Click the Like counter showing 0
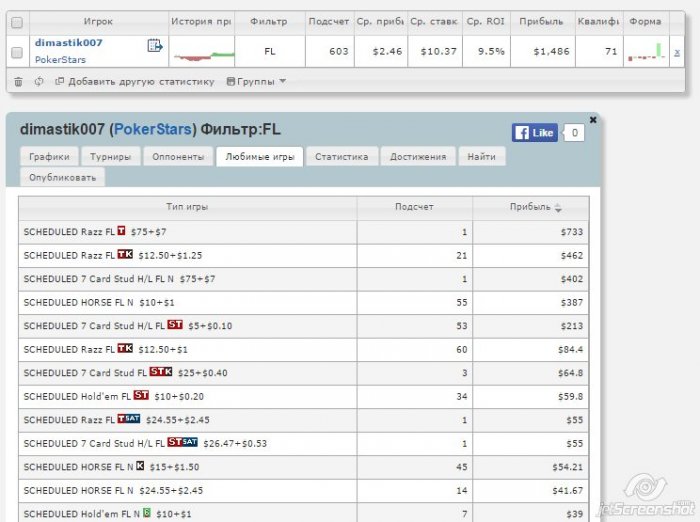The image size is (700, 522). (574, 133)
